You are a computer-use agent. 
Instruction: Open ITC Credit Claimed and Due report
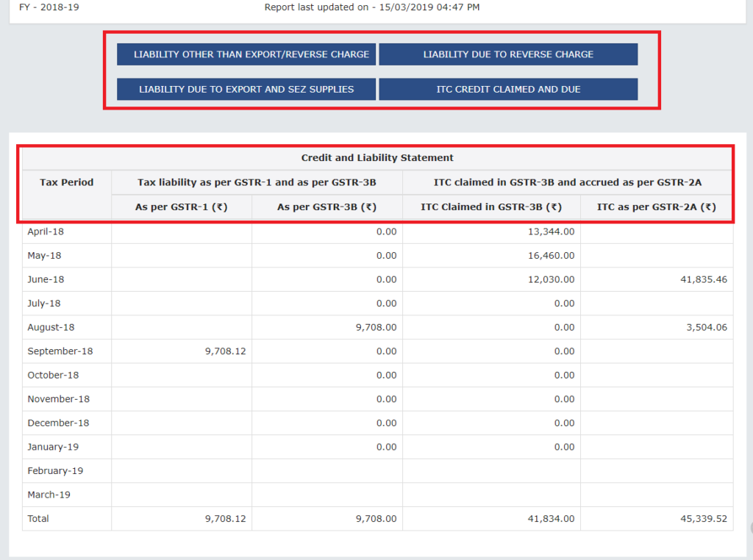[x=508, y=89]
